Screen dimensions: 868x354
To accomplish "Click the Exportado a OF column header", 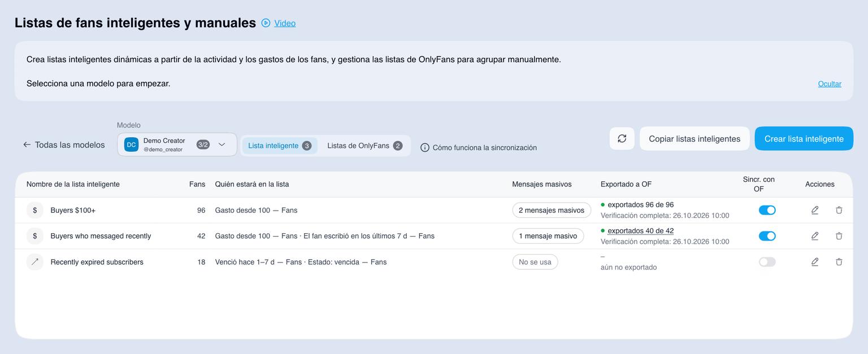I will (626, 184).
